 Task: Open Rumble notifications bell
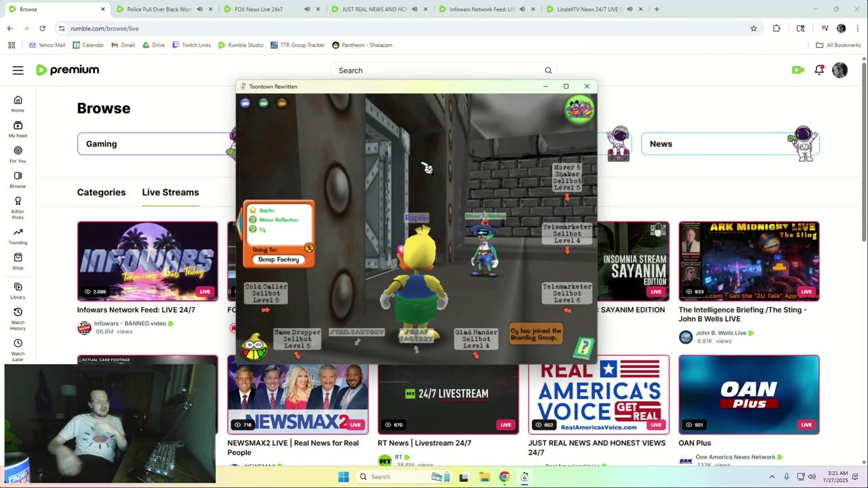pos(819,70)
